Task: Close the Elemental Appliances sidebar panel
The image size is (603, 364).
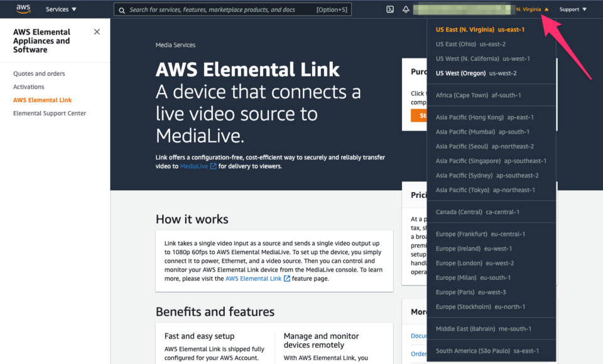Action: 97,31
